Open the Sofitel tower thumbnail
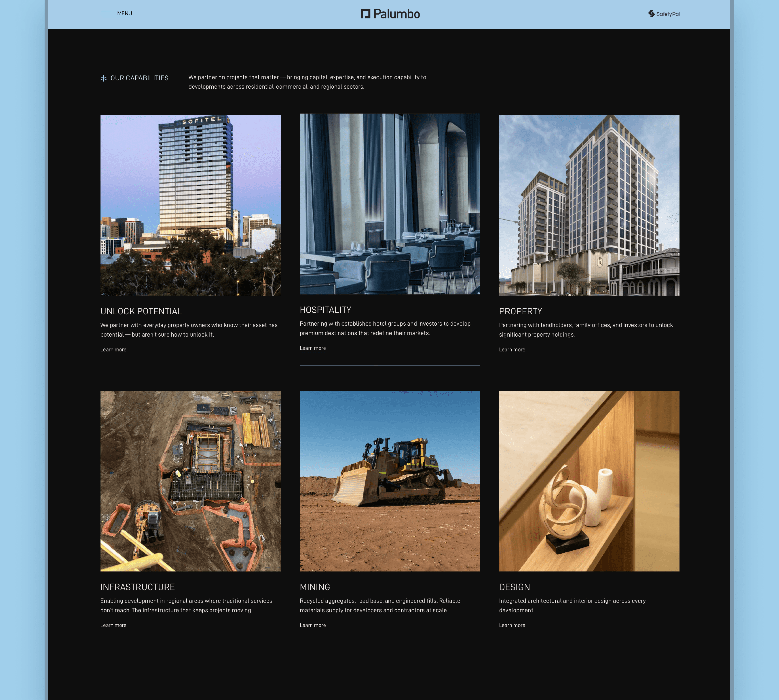This screenshot has height=700, width=779. pyautogui.click(x=190, y=205)
